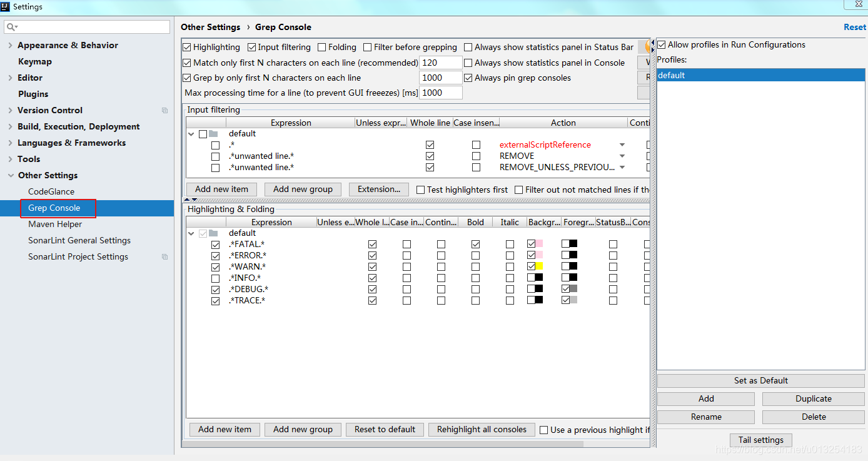This screenshot has width=868, height=461.
Task: Open the Plugins settings page
Action: [x=33, y=94]
